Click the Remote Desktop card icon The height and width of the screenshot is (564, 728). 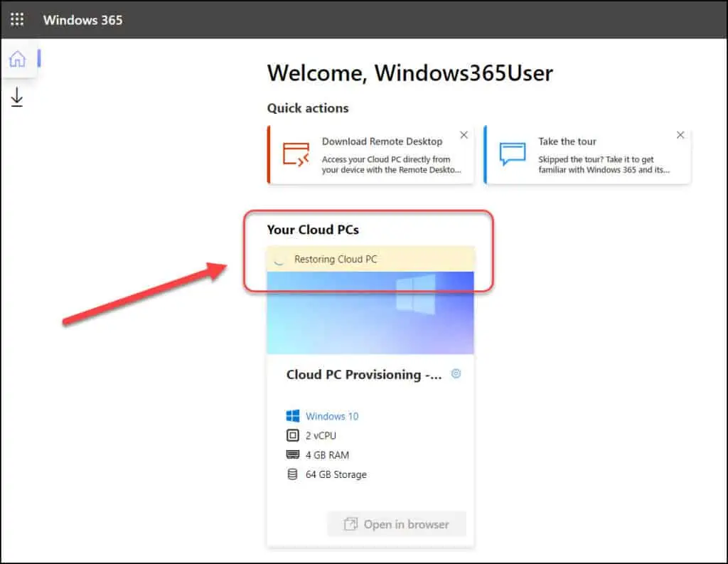[x=296, y=155]
